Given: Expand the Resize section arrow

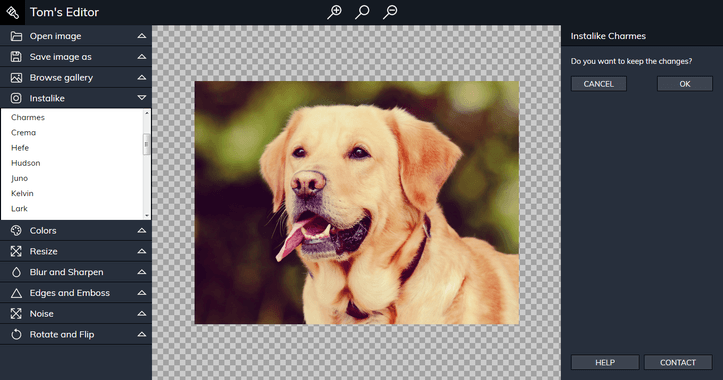Looking at the screenshot, I should point(142,251).
